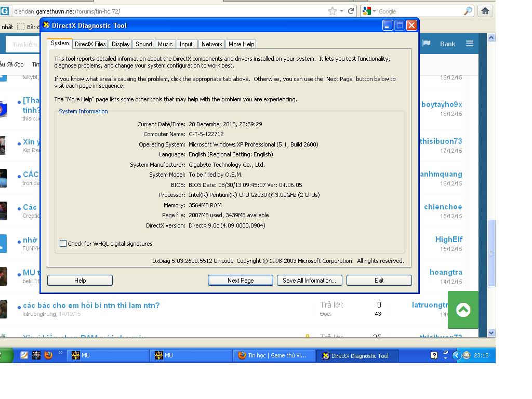
Task: Click the magnifier search icon in browser
Action: coord(468,11)
